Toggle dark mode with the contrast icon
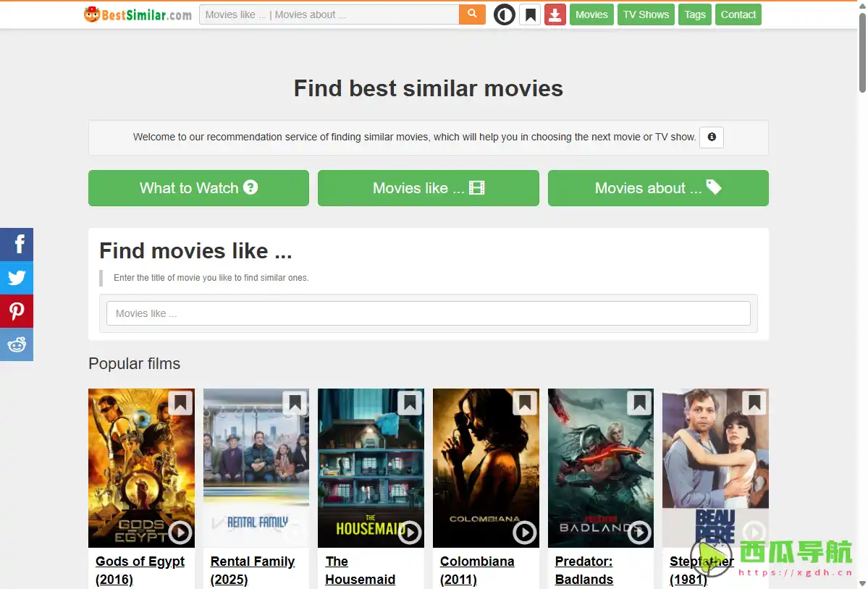This screenshot has height=589, width=868. (x=505, y=14)
